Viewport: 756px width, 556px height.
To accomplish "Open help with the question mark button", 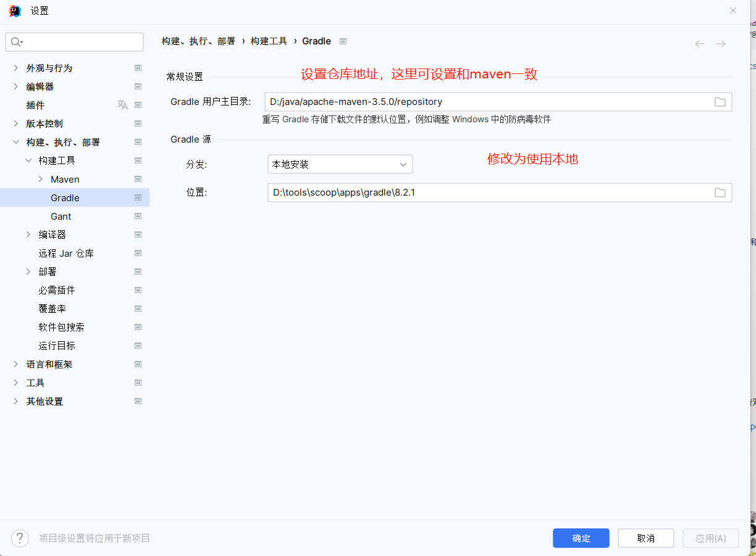I will (20, 538).
